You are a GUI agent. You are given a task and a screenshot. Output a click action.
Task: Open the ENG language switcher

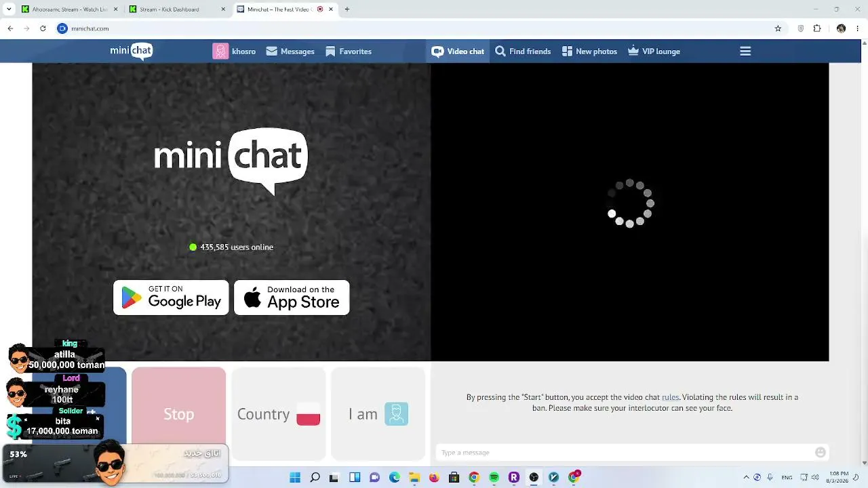pyautogui.click(x=787, y=478)
